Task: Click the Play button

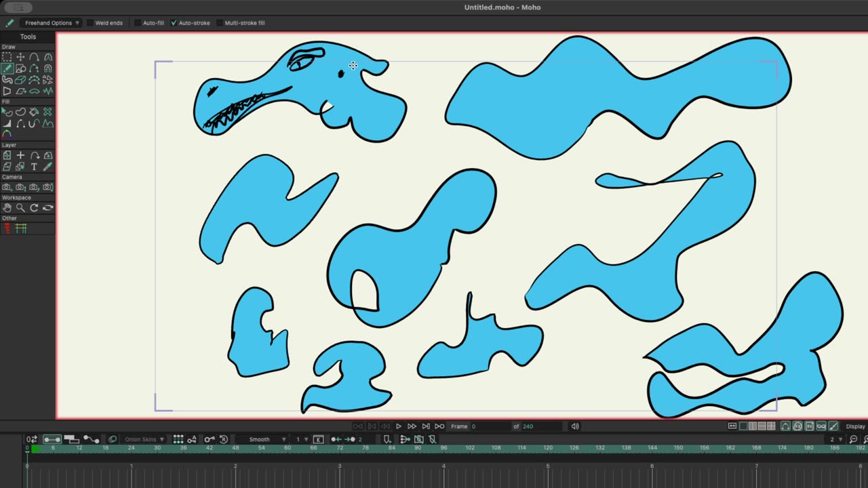Action: (x=399, y=426)
